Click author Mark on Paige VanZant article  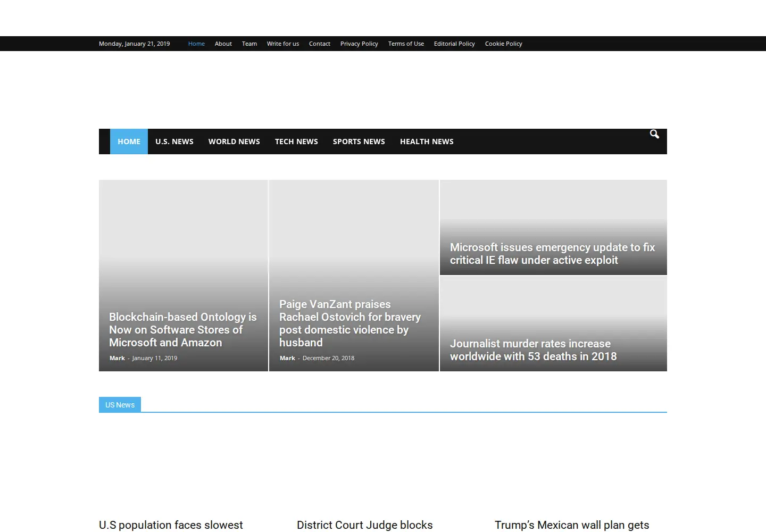point(287,358)
